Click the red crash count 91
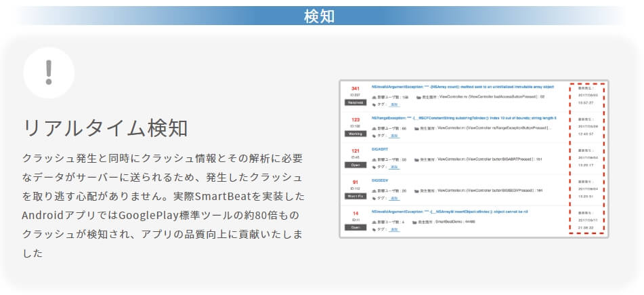This screenshot has height=295, width=644. (x=356, y=182)
